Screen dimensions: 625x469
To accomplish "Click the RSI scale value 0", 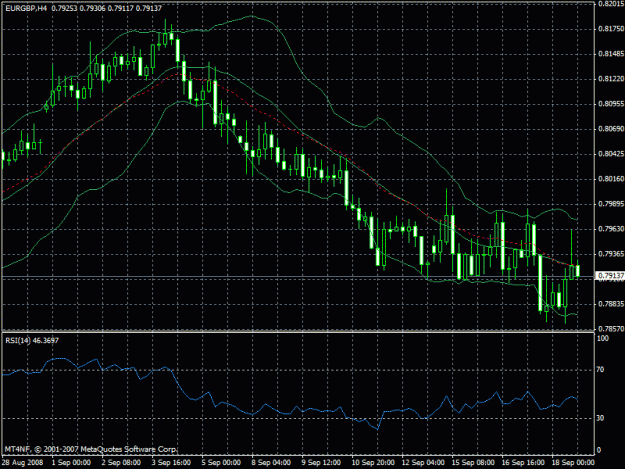I will [x=599, y=451].
